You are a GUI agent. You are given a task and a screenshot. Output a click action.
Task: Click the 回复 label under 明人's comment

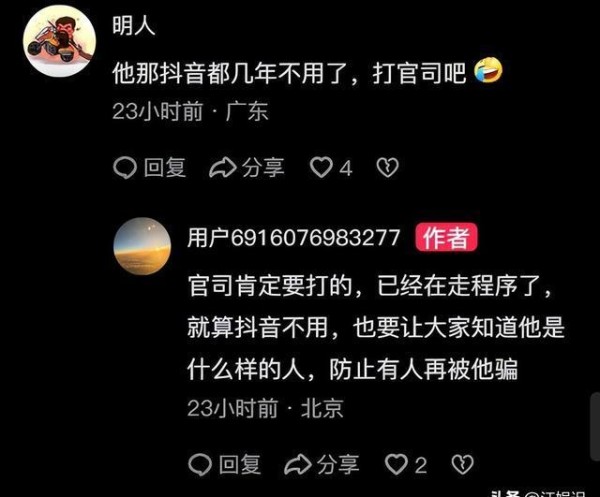coord(165,168)
